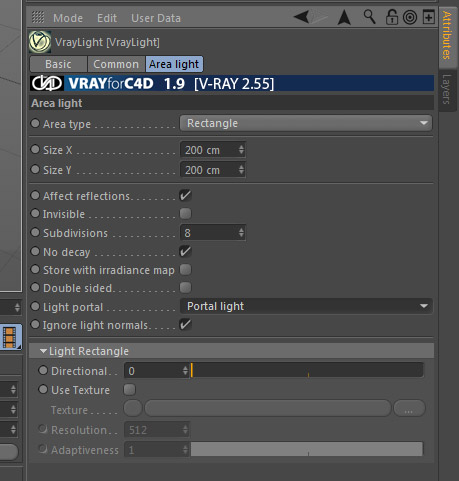Open the magnifier search icon
This screenshot has height=481, width=459.
click(369, 17)
